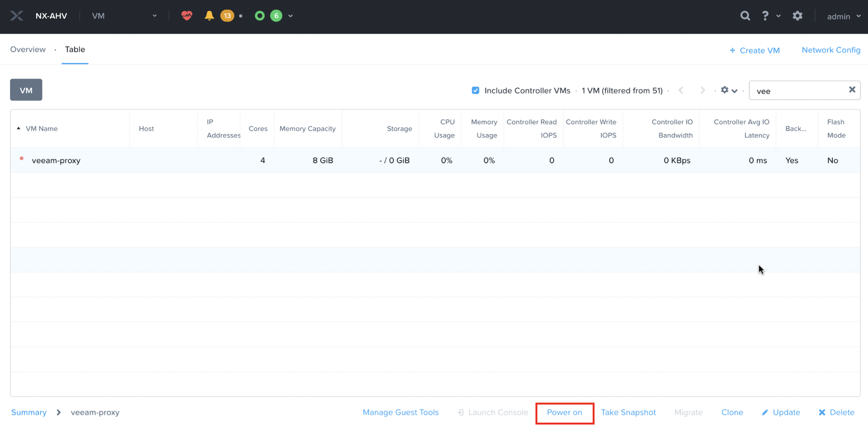Click the Nutanix X logo icon

click(x=17, y=16)
